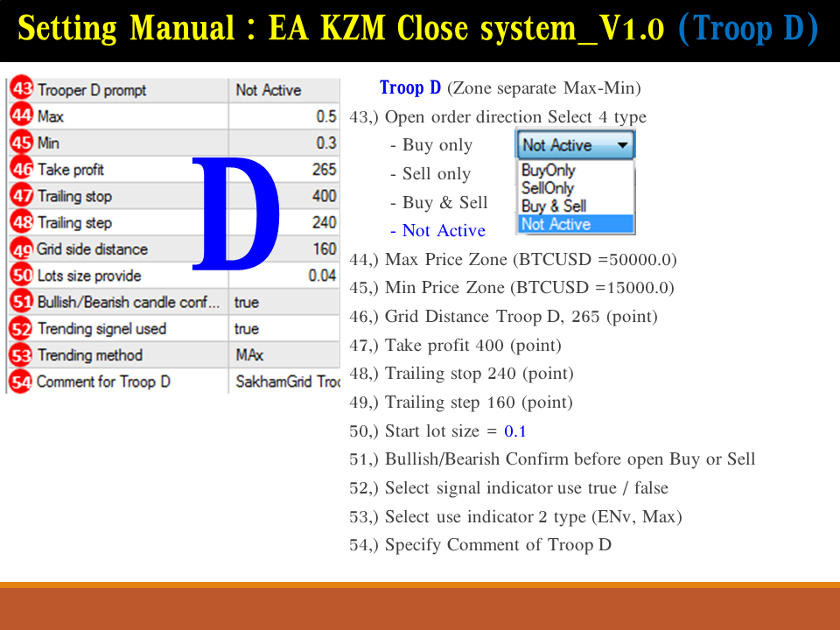Click Specify Comment of Troop D line
The image size is (840, 630).
(x=480, y=545)
